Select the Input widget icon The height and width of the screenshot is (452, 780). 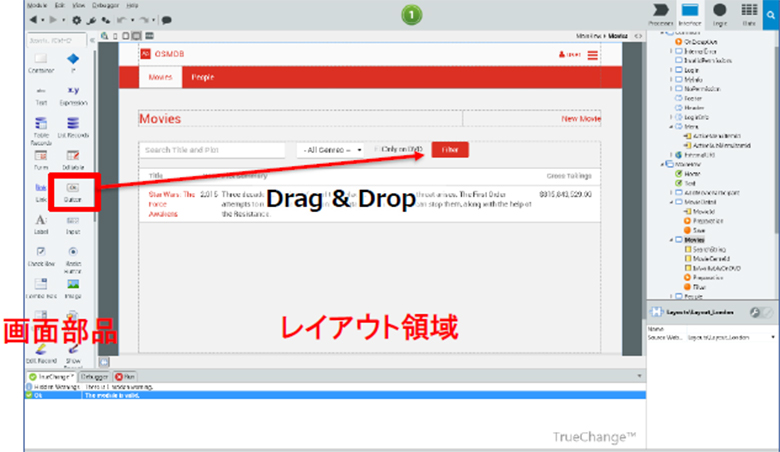click(73, 220)
